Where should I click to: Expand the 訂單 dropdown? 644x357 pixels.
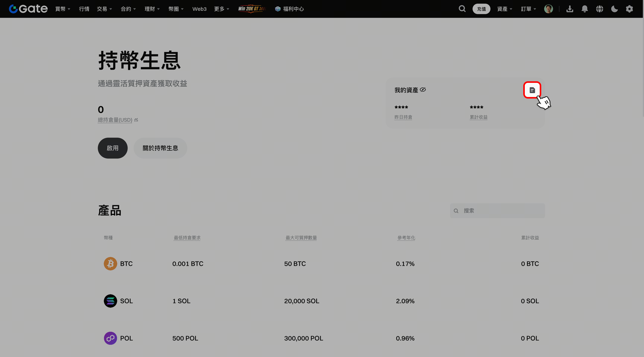pyautogui.click(x=528, y=9)
